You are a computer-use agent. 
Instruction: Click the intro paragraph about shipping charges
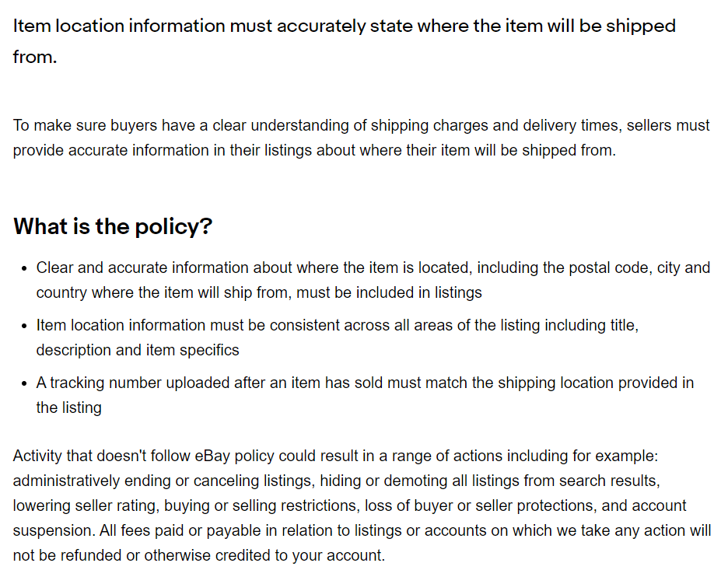click(361, 138)
